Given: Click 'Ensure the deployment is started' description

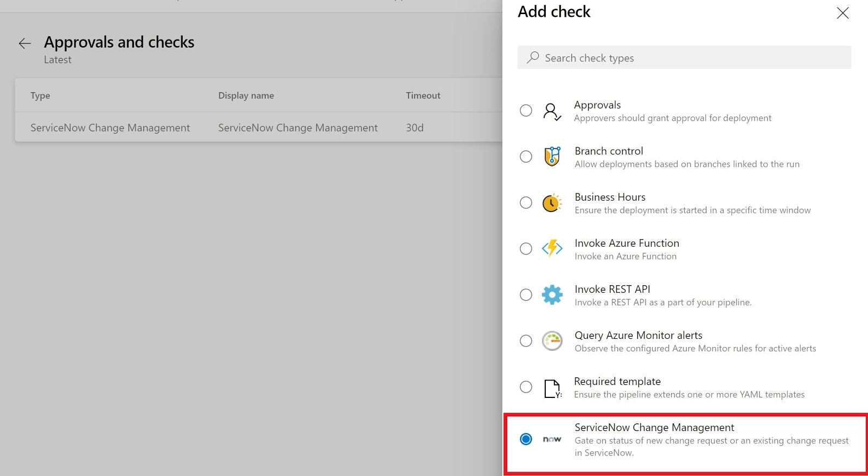Looking at the screenshot, I should tap(692, 210).
